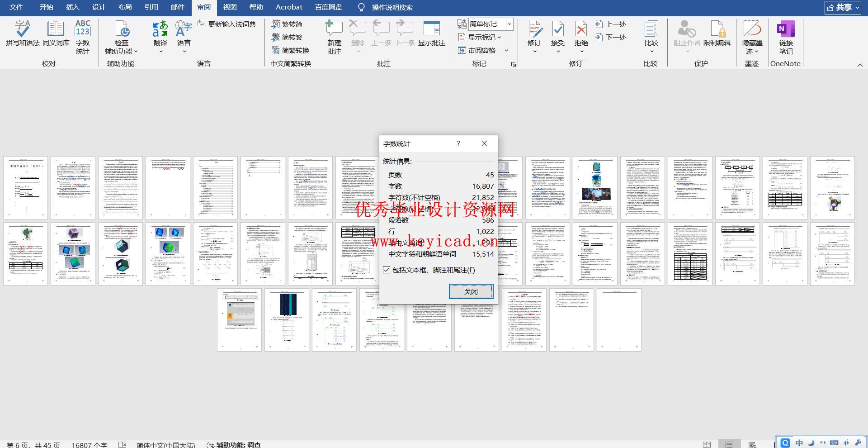Viewport: 868px width, 448px height.
Task: Open the 修订 track changes button
Action: pos(534,33)
